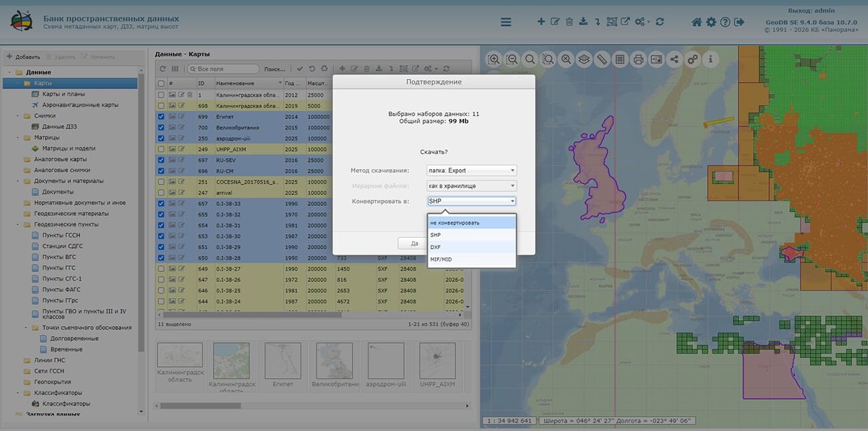This screenshot has height=431, width=868.
Task: Click the logout arrow icon in header
Action: coord(739,22)
